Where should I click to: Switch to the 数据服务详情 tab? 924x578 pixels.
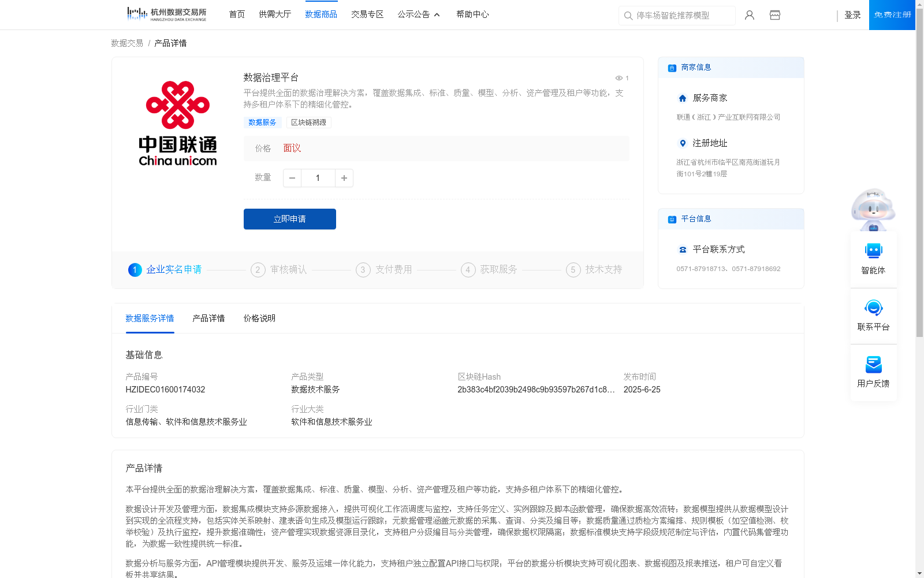coord(150,318)
